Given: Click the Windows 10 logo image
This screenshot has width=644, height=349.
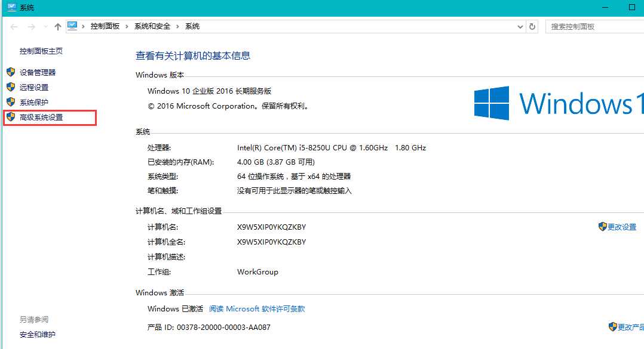Looking at the screenshot, I should (559, 103).
